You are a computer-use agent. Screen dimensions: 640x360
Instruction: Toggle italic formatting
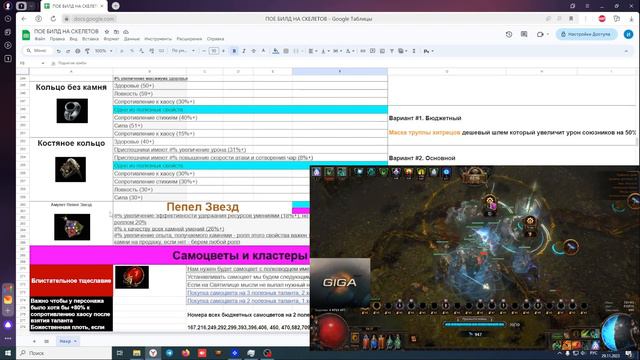(244, 51)
